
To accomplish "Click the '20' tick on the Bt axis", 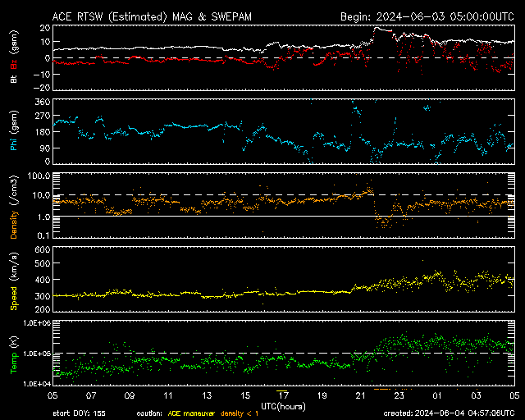I will click(x=45, y=28).
